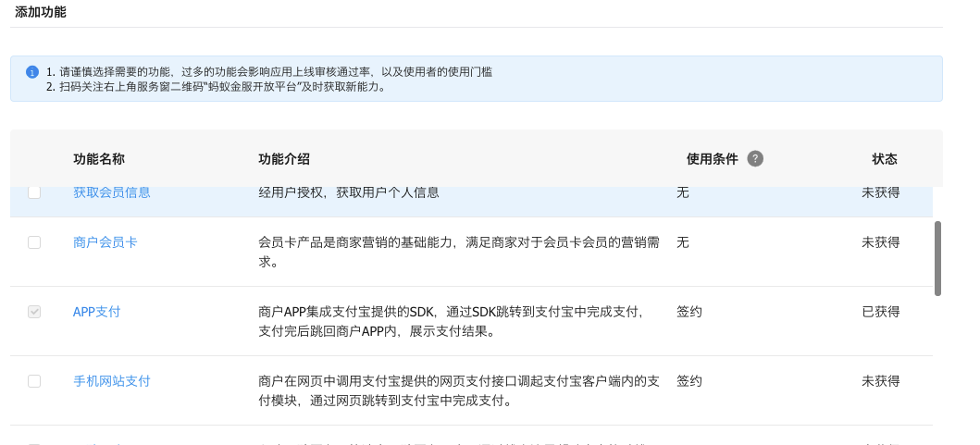Open the APP支付 feature link

[97, 311]
